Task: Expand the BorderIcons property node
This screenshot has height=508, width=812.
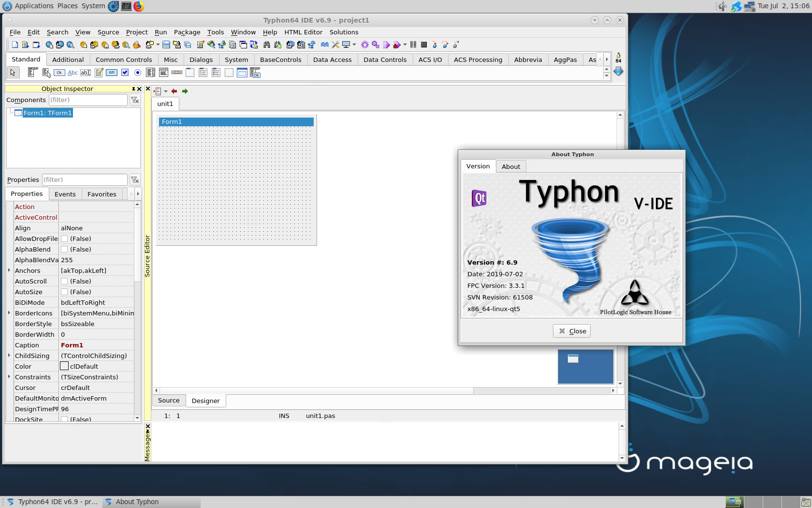Action: tap(9, 313)
